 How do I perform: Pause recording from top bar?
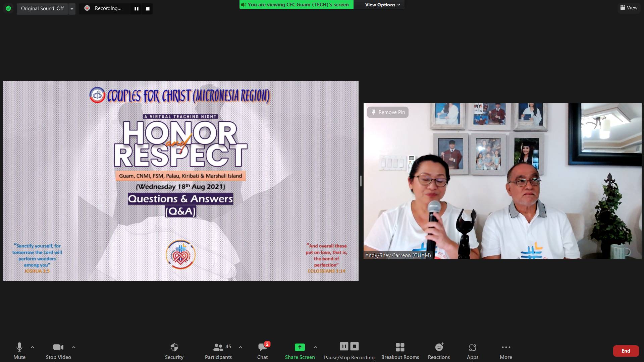(136, 9)
